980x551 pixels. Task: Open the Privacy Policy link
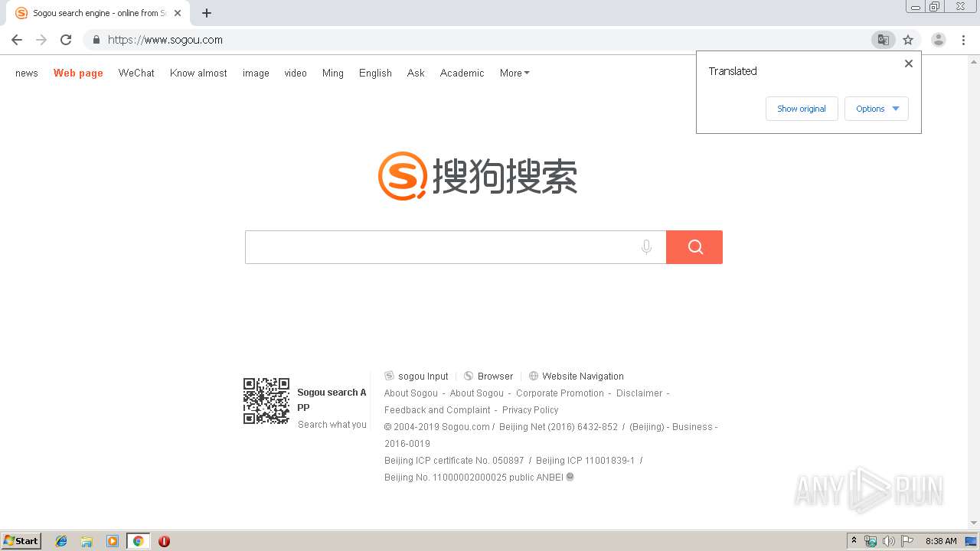pyautogui.click(x=531, y=410)
